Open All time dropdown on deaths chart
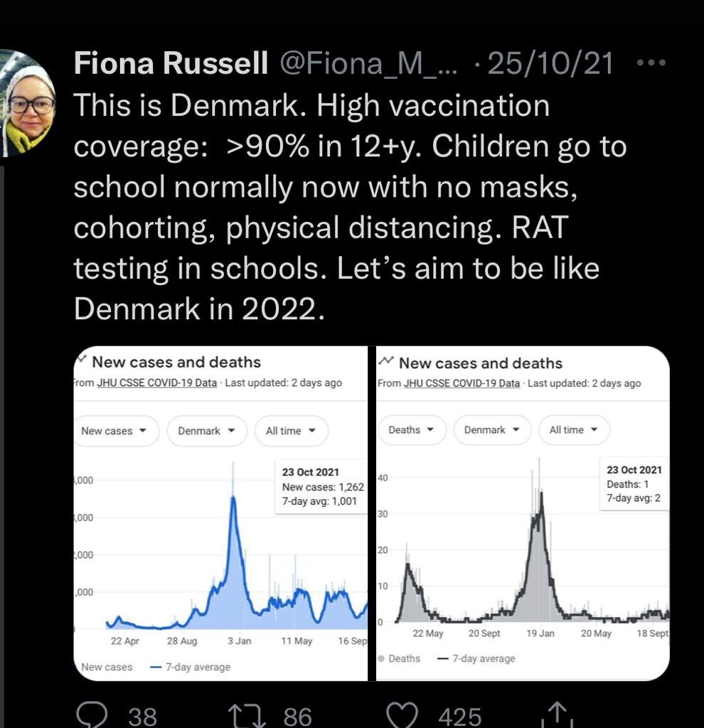 [573, 430]
